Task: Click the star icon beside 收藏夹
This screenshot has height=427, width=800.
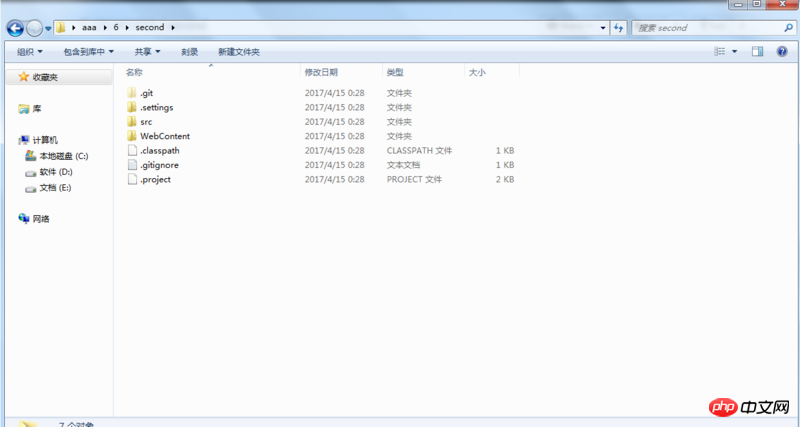Action: 23,77
